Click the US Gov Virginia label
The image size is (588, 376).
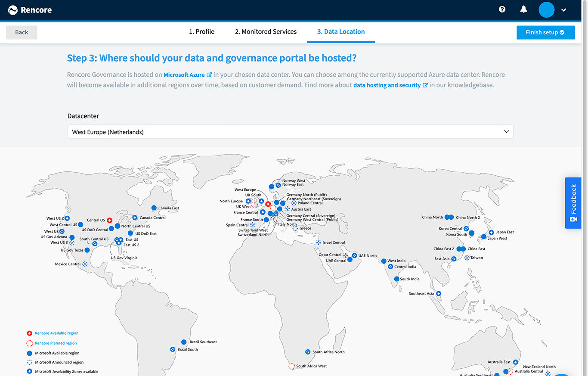click(124, 258)
